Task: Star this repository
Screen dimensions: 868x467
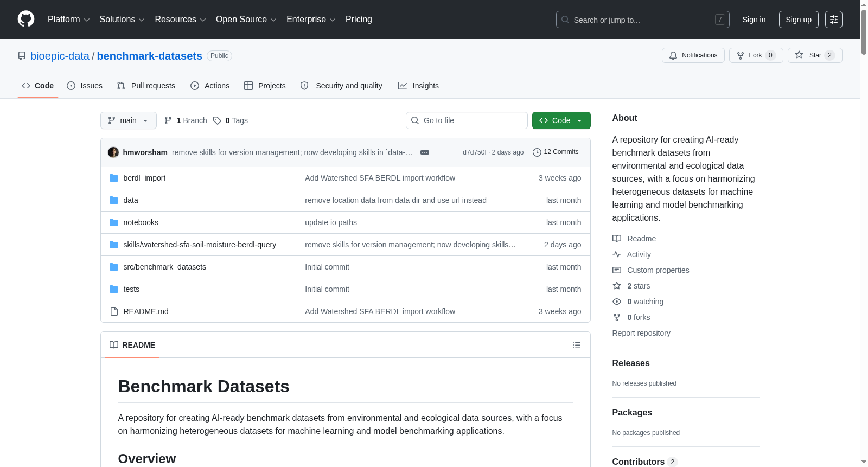Action: coord(815,55)
